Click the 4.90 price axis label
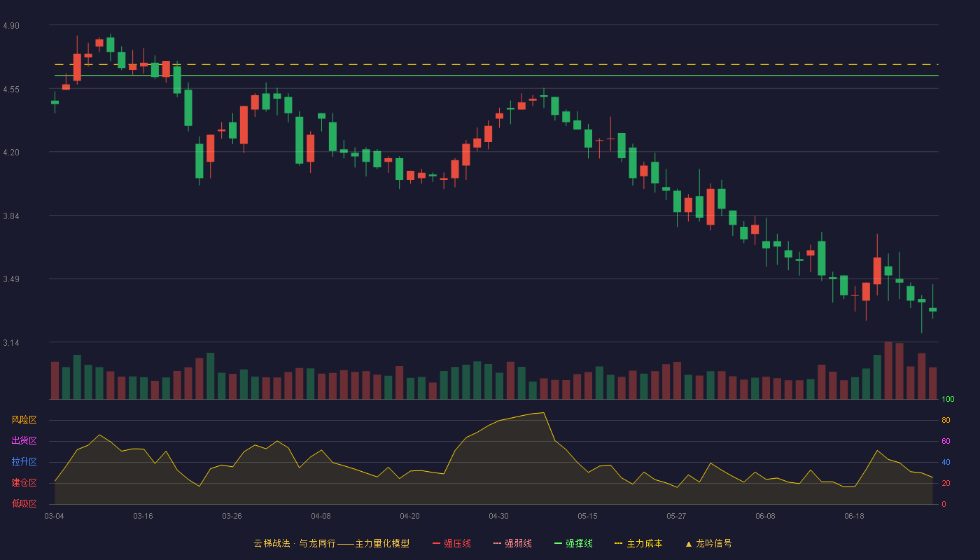 tap(11, 26)
